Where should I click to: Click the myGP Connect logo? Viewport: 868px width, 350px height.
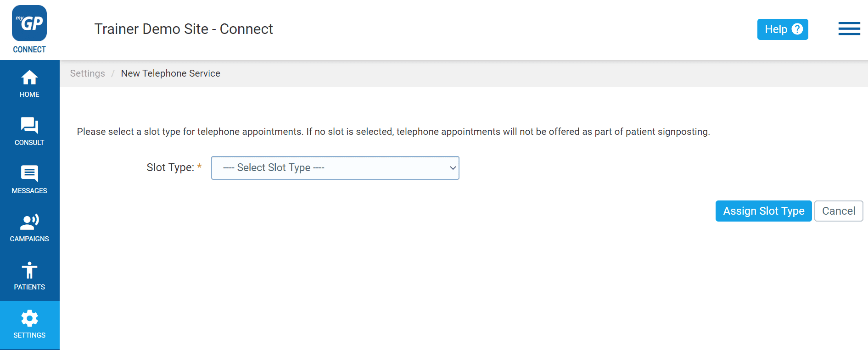[29, 29]
